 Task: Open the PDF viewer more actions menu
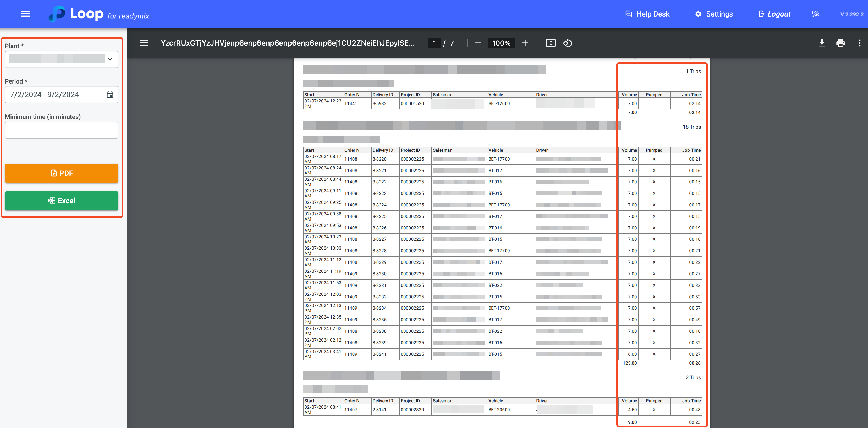859,43
